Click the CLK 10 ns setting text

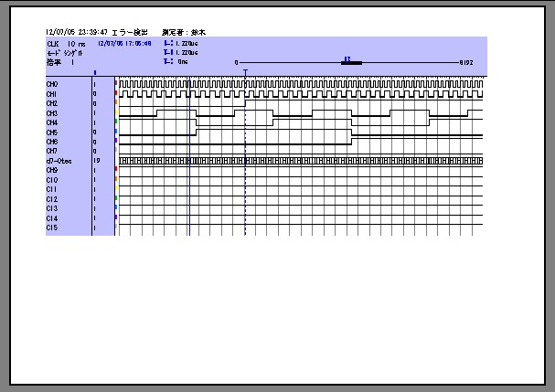(62, 43)
